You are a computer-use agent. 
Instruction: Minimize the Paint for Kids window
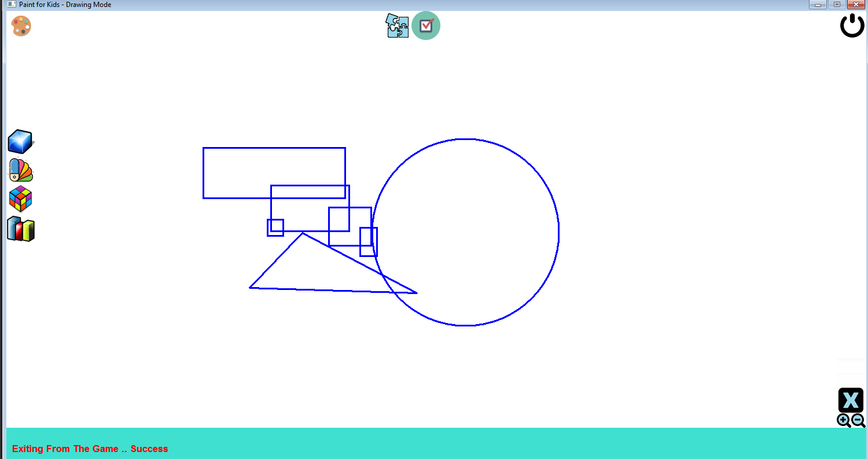point(817,5)
